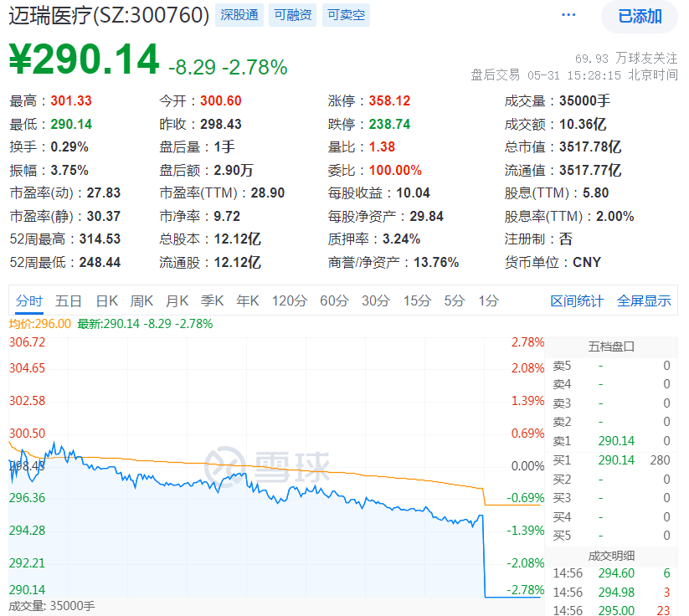Image resolution: width=689 pixels, height=616 pixels.
Task: Click the 每股净资产 value 29.84
Action: point(427,217)
